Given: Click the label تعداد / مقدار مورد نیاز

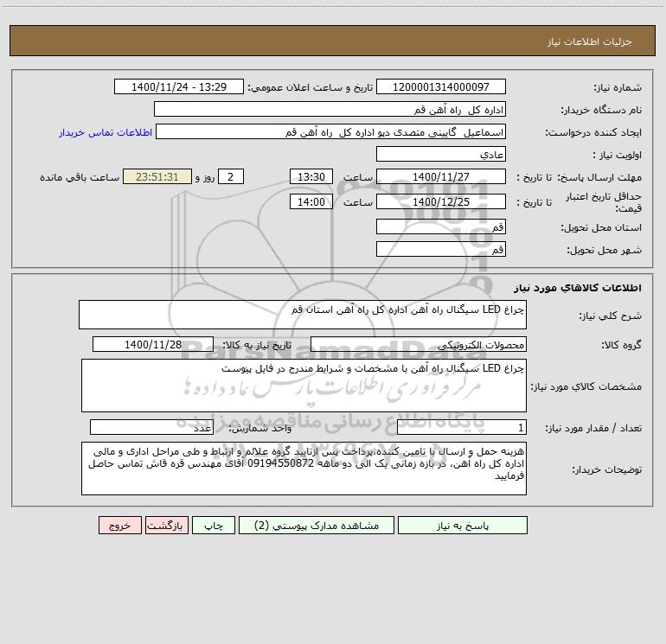Looking at the screenshot, I should click(593, 428).
